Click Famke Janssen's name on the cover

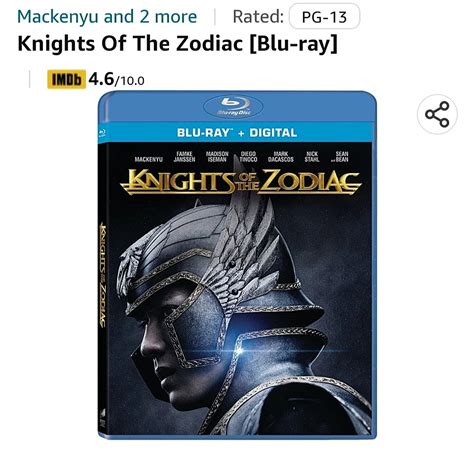[184, 157]
